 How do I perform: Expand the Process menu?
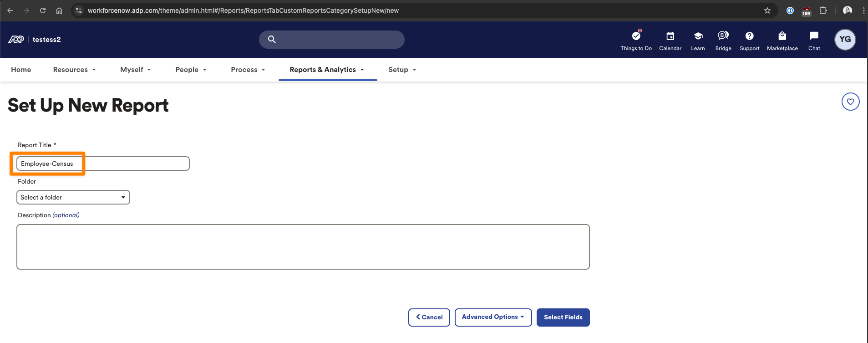[248, 70]
